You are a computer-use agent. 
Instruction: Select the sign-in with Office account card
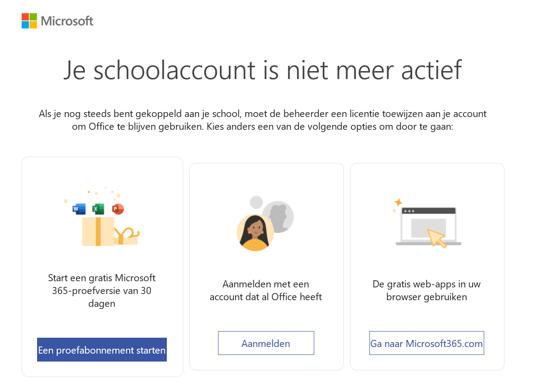click(267, 267)
